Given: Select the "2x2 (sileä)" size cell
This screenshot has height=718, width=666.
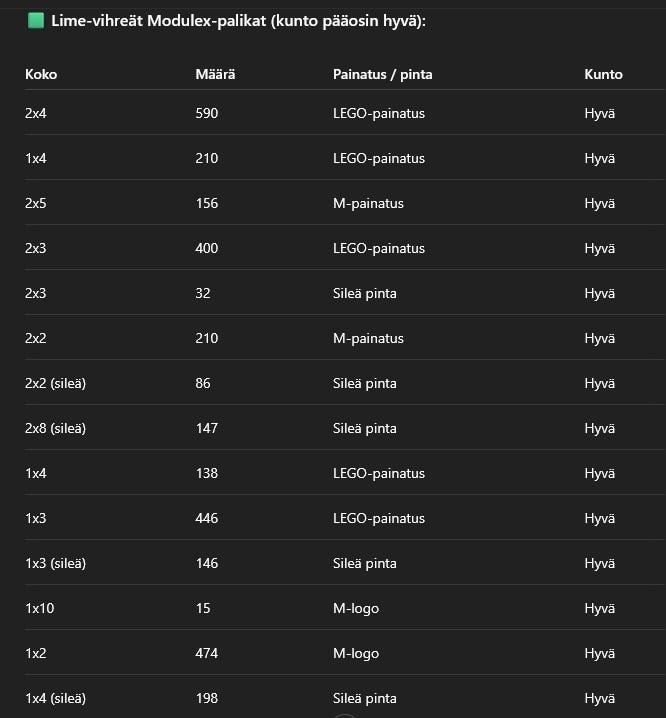Looking at the screenshot, I should coord(55,383).
